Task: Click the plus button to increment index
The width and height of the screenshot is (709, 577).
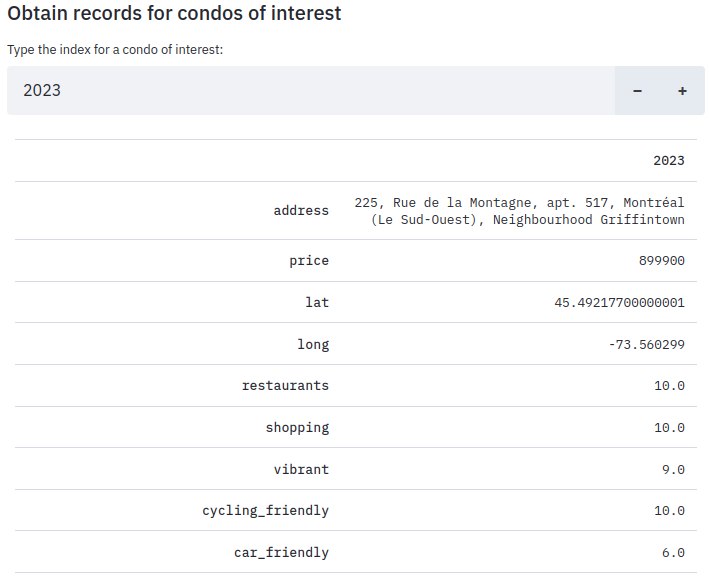Action: (x=682, y=91)
